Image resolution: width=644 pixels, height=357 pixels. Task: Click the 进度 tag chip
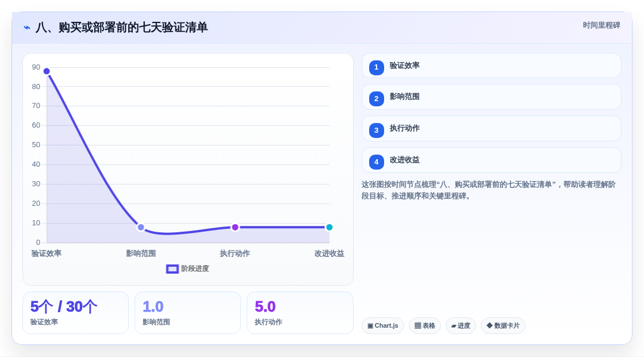[x=461, y=326]
